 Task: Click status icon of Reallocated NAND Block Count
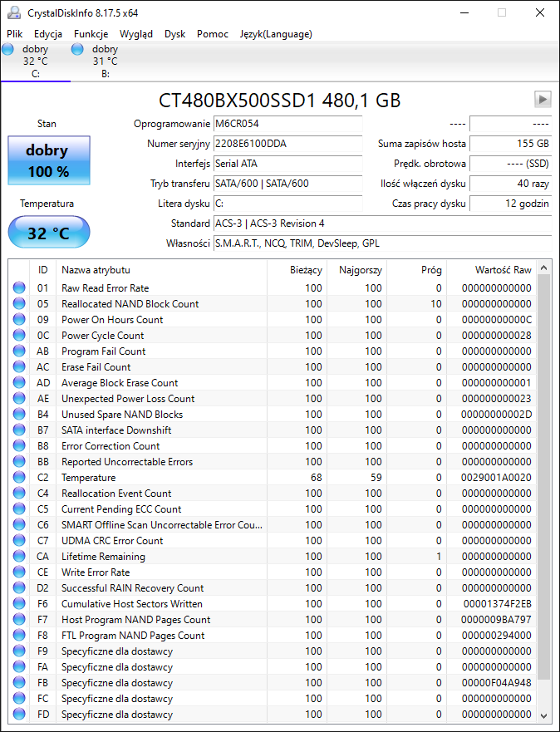19,303
